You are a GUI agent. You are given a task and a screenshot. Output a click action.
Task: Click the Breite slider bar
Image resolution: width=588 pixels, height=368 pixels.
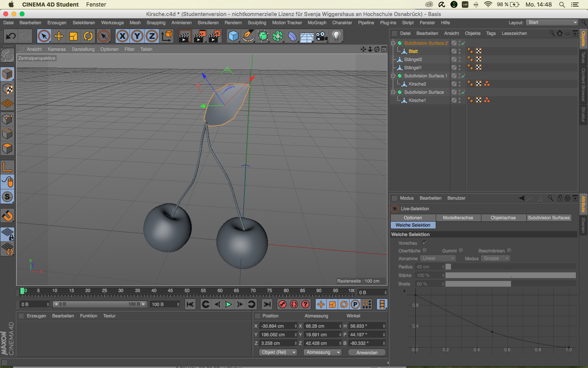pos(510,284)
